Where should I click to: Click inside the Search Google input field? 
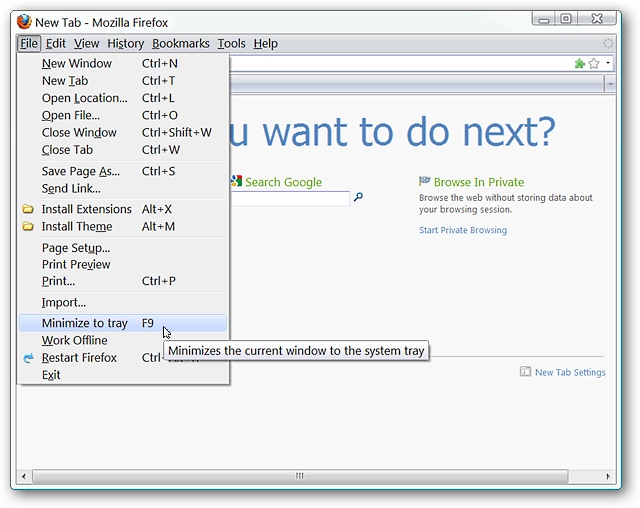click(290, 199)
